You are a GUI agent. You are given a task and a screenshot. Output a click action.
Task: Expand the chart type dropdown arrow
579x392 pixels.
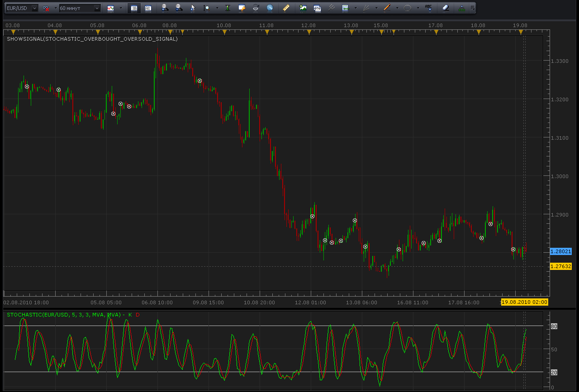coord(121,8)
